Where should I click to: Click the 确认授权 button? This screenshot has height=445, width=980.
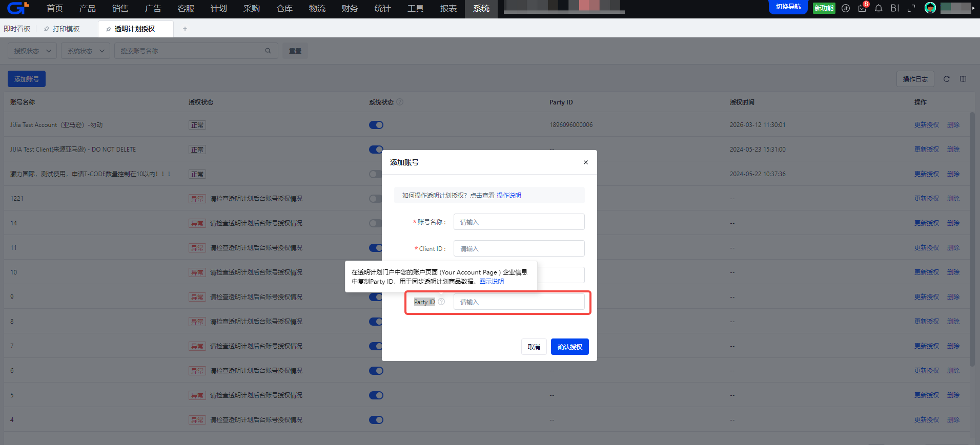point(569,347)
